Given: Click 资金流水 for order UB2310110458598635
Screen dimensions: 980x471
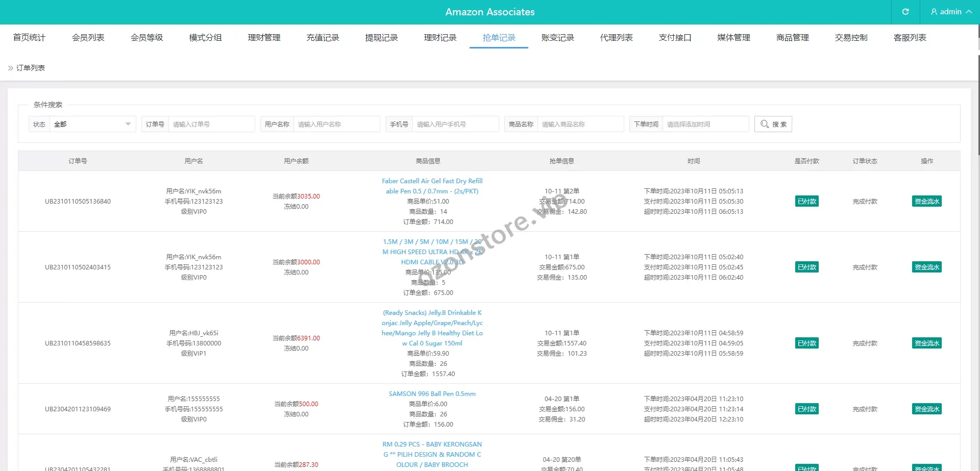Looking at the screenshot, I should pos(926,343).
